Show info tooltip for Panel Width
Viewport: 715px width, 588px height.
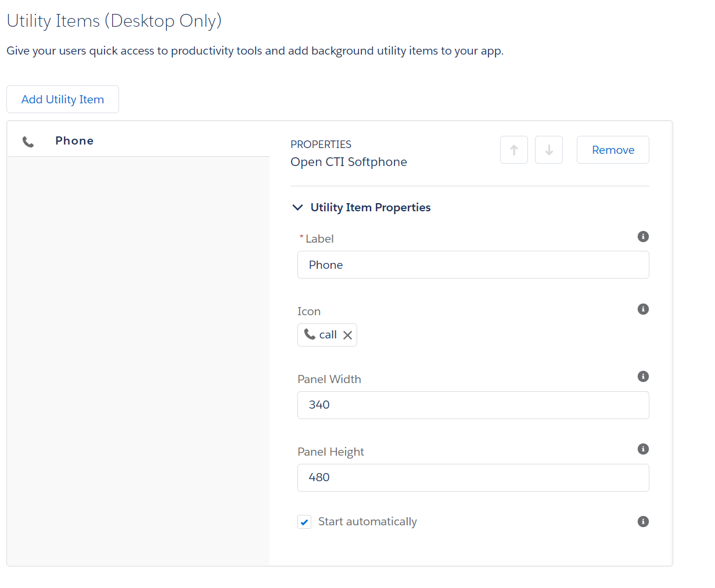643,376
